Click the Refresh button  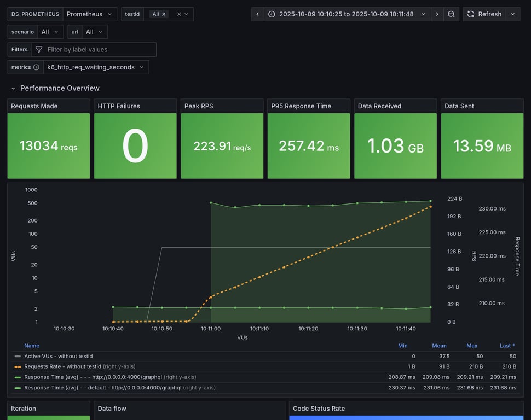[484, 14]
